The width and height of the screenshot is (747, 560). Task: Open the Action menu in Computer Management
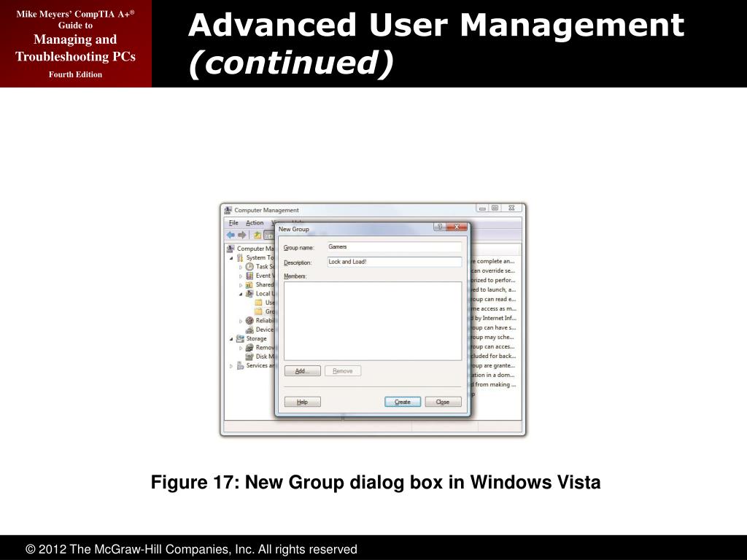[x=255, y=223]
